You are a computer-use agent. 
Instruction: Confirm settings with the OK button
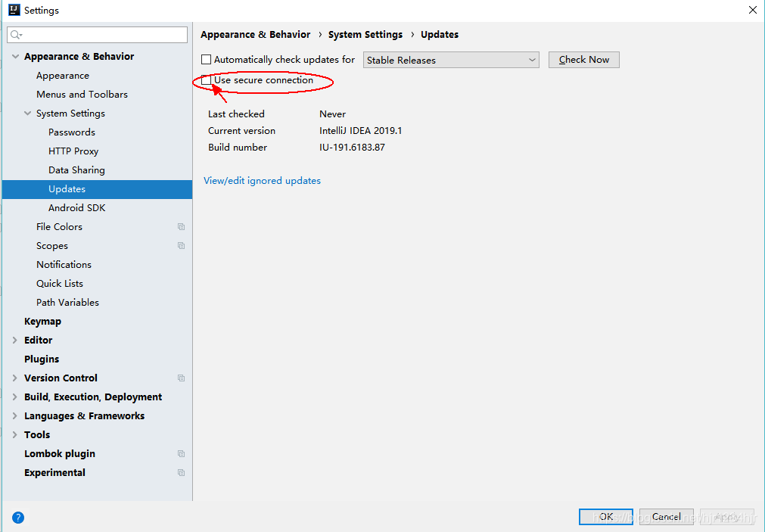point(606,517)
